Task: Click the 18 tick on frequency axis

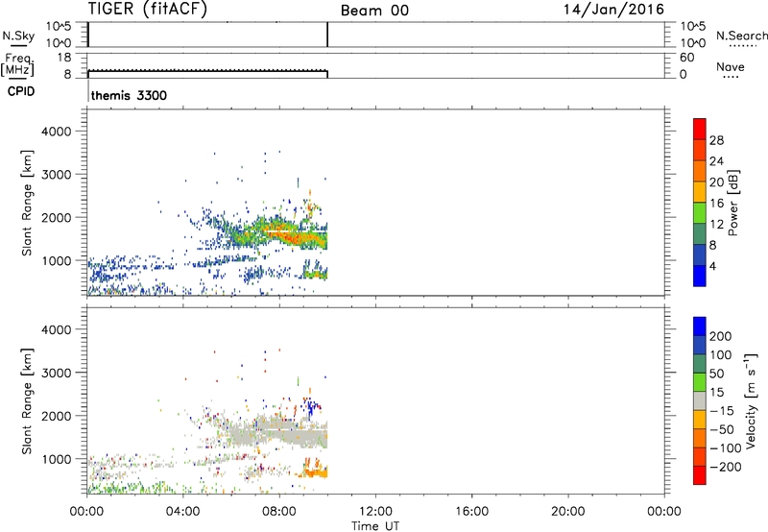Action: click(64, 58)
